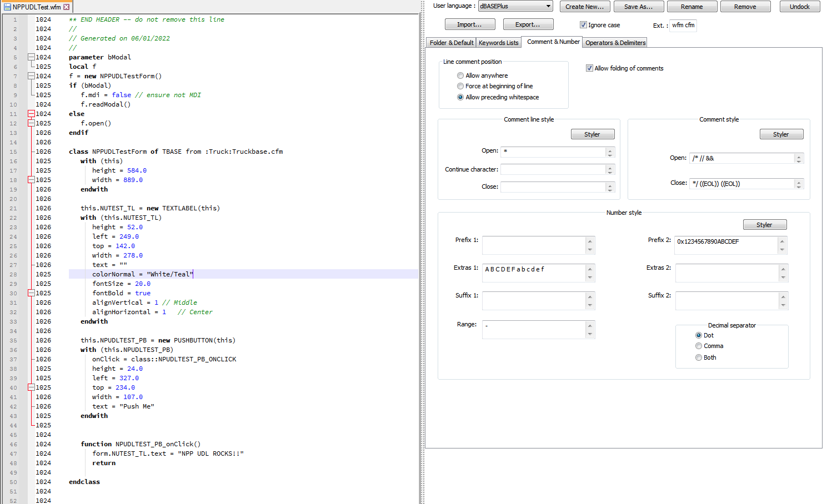Click 'f.mdi = false' code line
Image resolution: width=832 pixels, height=504 pixels.
click(x=141, y=95)
